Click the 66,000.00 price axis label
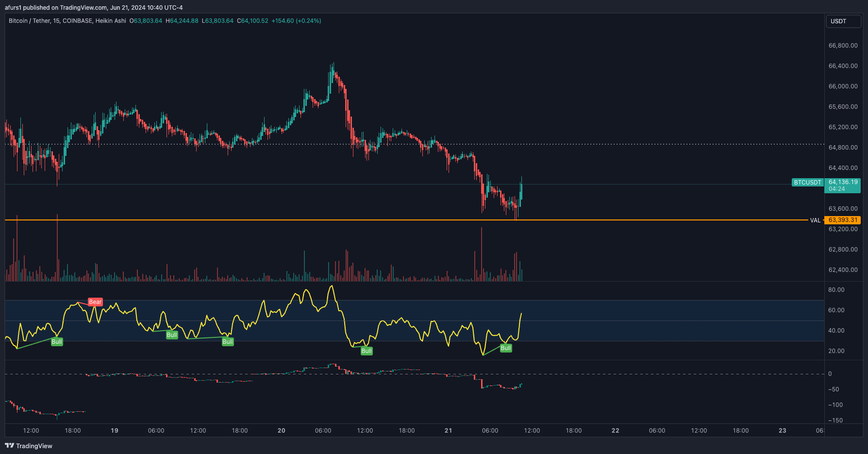Image resolution: width=868 pixels, height=454 pixels. click(x=843, y=86)
